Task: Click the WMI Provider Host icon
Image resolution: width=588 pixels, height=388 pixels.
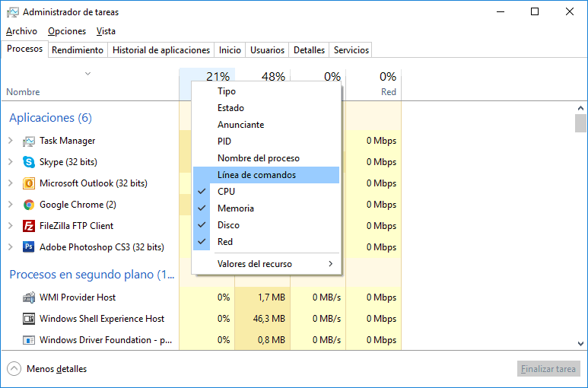Action: pyautogui.click(x=29, y=297)
